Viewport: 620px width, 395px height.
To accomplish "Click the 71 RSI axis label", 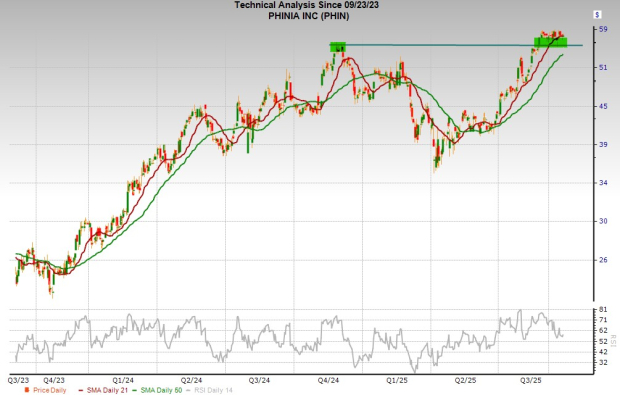I will pos(603,319).
